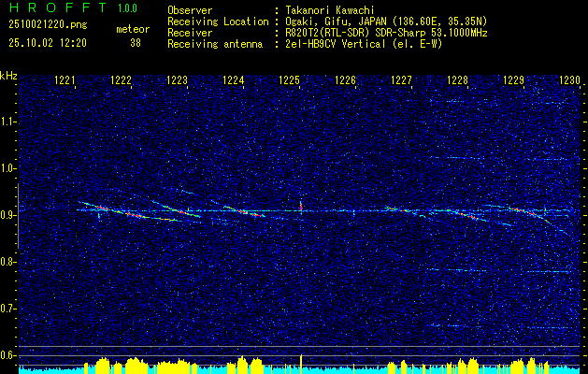Click the 1221 time marker
588x374 pixels.
(x=65, y=80)
